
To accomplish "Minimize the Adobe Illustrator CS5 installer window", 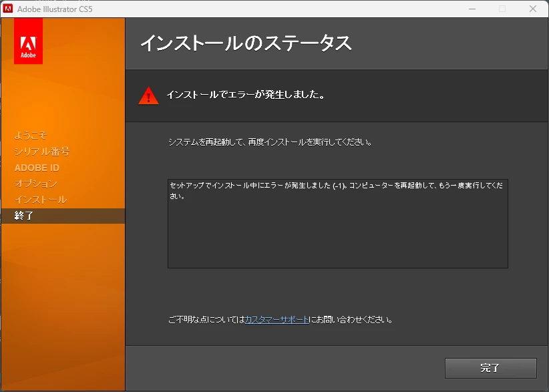I will (472, 9).
